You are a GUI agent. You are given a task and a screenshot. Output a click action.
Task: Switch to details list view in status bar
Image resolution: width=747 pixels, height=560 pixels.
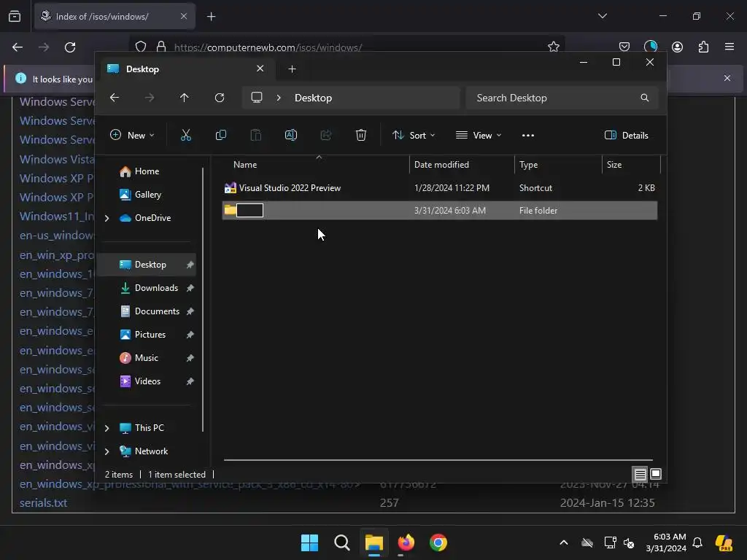pyautogui.click(x=640, y=474)
